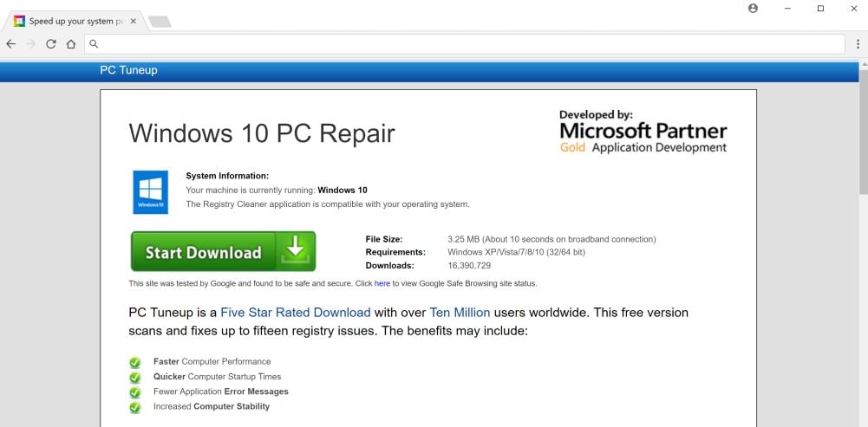Viewport: 868px width, 427px height.
Task: Go to the browser home page icon
Action: [71, 44]
